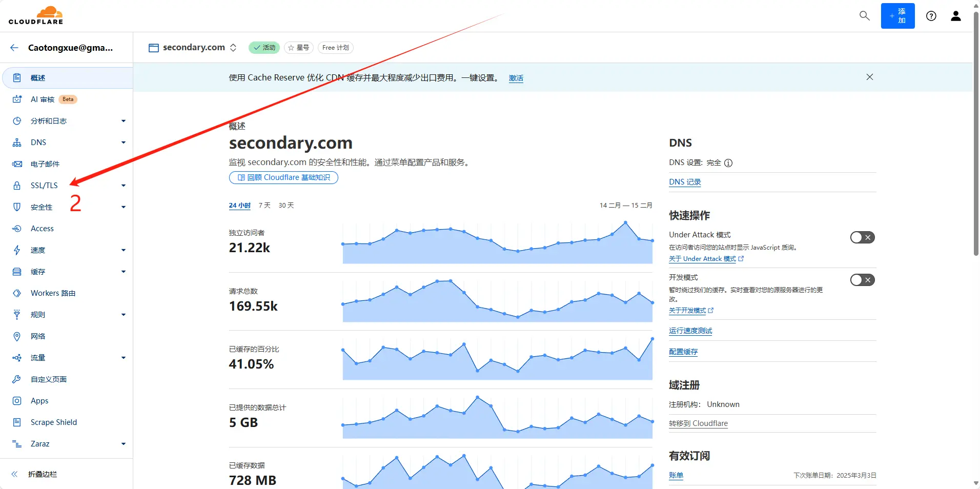The width and height of the screenshot is (980, 489).
Task: Click the page vertical scrollbar thumb
Action: [x=976, y=133]
